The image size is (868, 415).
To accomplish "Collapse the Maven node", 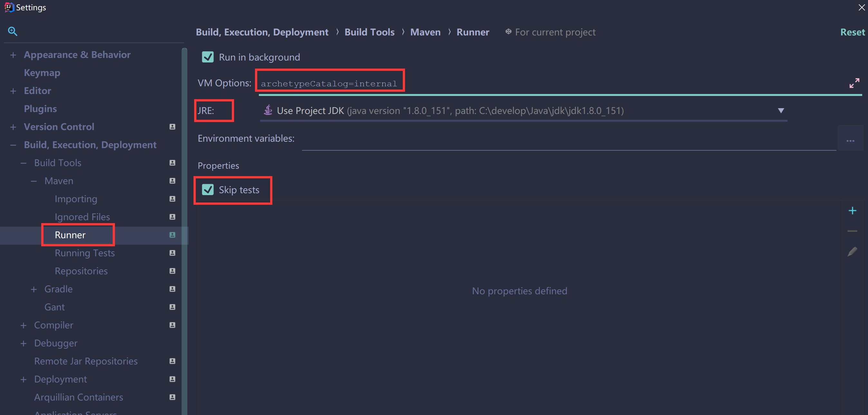I will (34, 181).
